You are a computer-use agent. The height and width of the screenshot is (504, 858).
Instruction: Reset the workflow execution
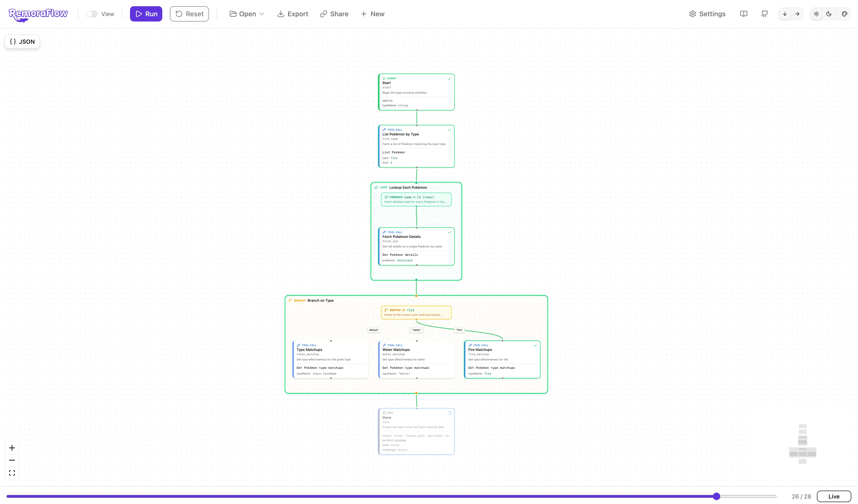189,14
